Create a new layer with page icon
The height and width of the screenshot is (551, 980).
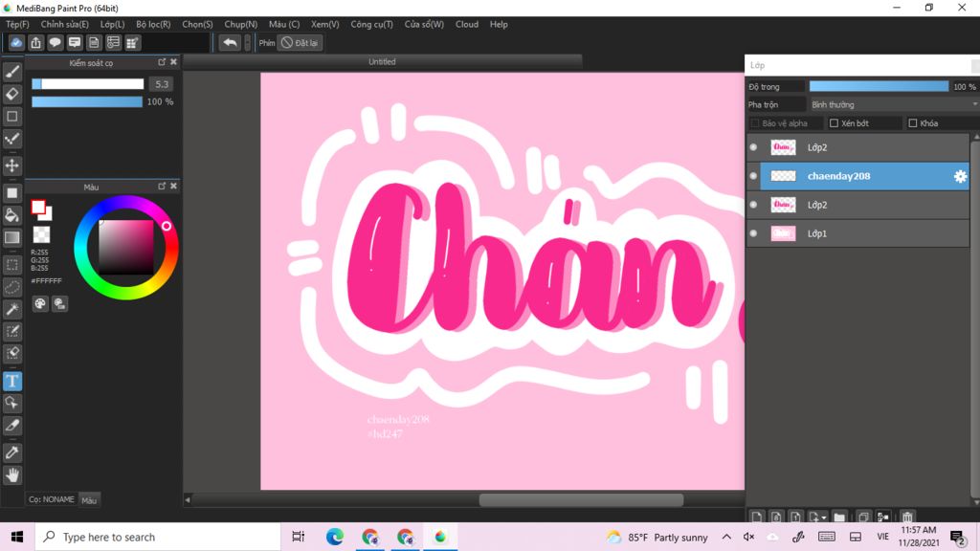coord(757,518)
